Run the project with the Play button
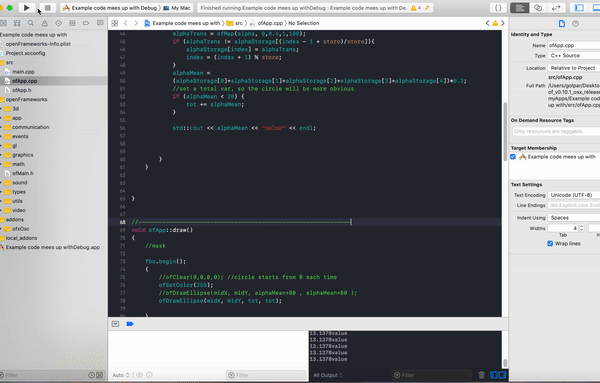Image resolution: width=600 pixels, height=383 pixels. [x=26, y=8]
